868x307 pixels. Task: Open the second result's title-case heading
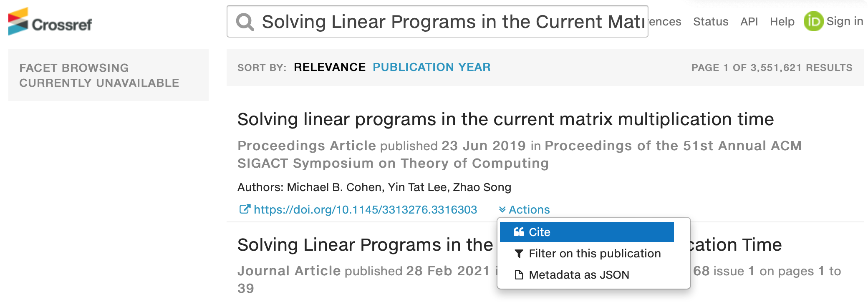tap(365, 245)
